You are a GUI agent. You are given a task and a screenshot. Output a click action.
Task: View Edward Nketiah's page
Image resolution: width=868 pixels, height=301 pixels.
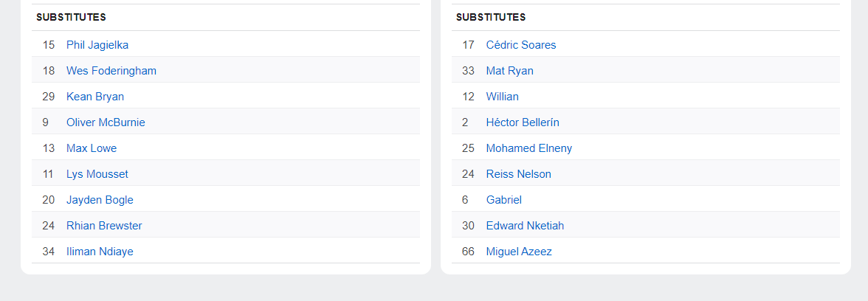(x=525, y=226)
